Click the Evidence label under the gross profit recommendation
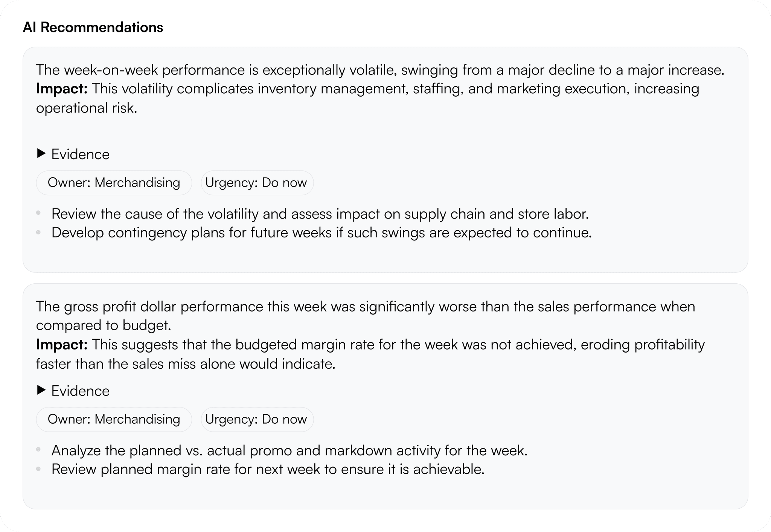 click(x=80, y=391)
